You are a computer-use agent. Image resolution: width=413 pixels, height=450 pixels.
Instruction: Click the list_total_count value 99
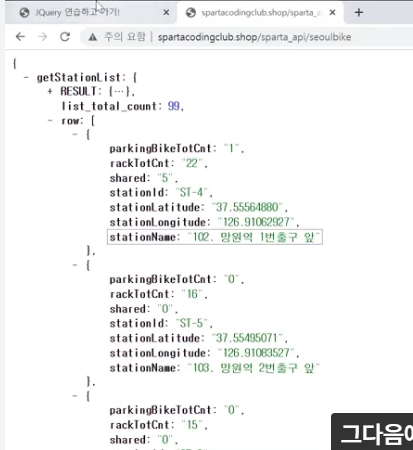[174, 106]
